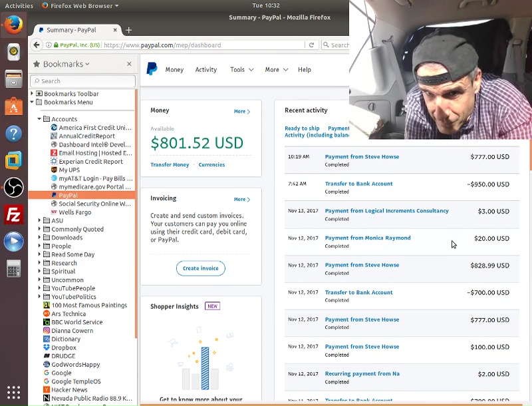532x406 pixels.
Task: Open Firefox Web Browser app menu
Action: [x=80, y=6]
